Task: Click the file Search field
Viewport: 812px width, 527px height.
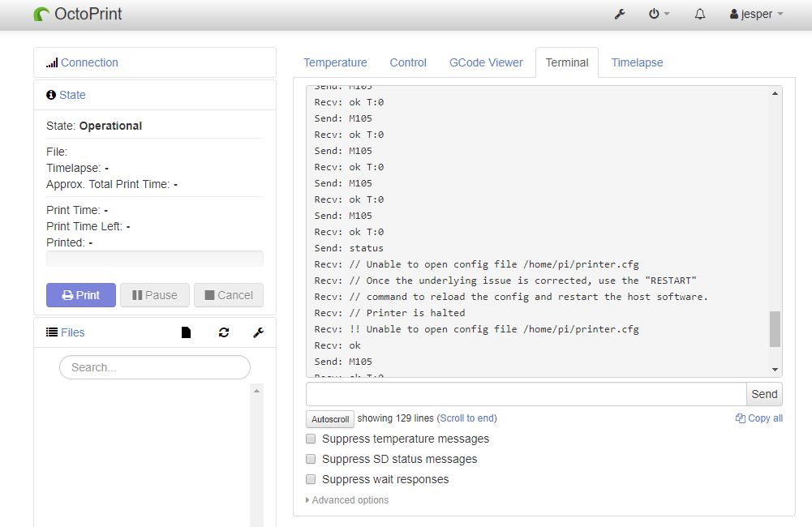Action: pyautogui.click(x=155, y=367)
